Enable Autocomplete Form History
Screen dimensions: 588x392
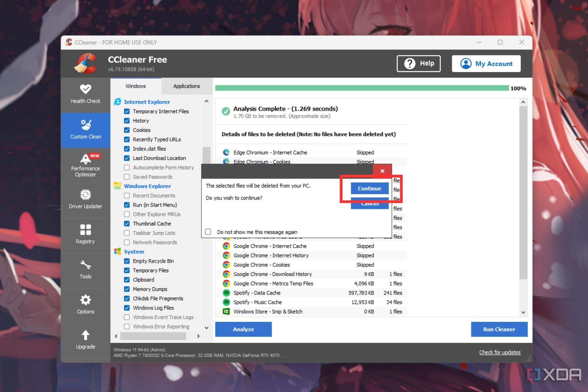pyautogui.click(x=127, y=167)
